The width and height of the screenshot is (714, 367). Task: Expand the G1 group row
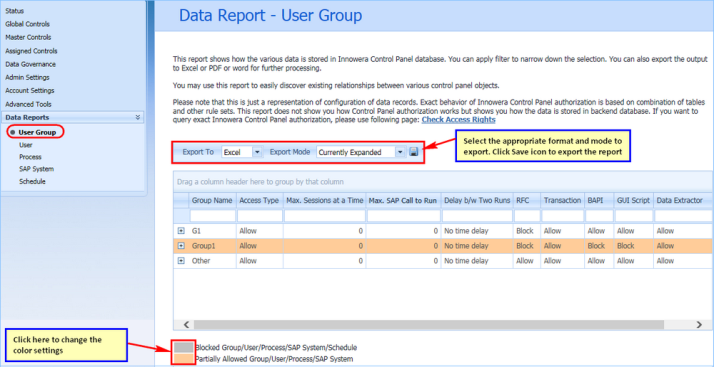pyautogui.click(x=181, y=231)
